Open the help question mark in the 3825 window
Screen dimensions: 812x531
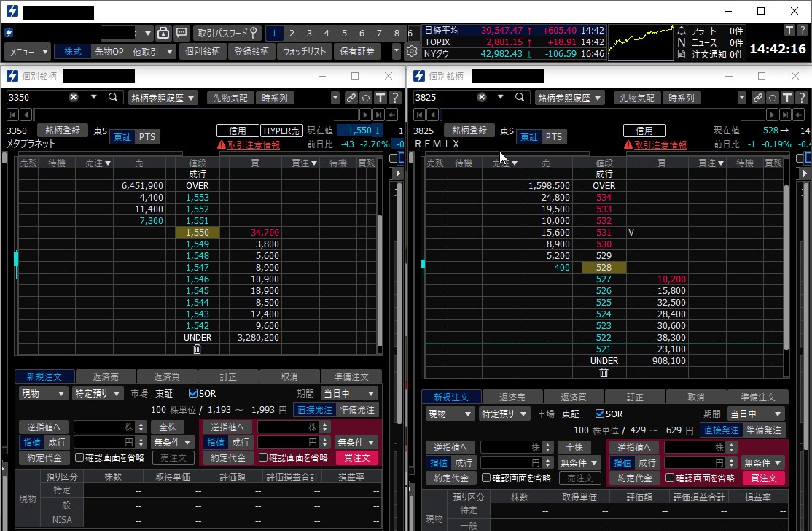coord(802,98)
